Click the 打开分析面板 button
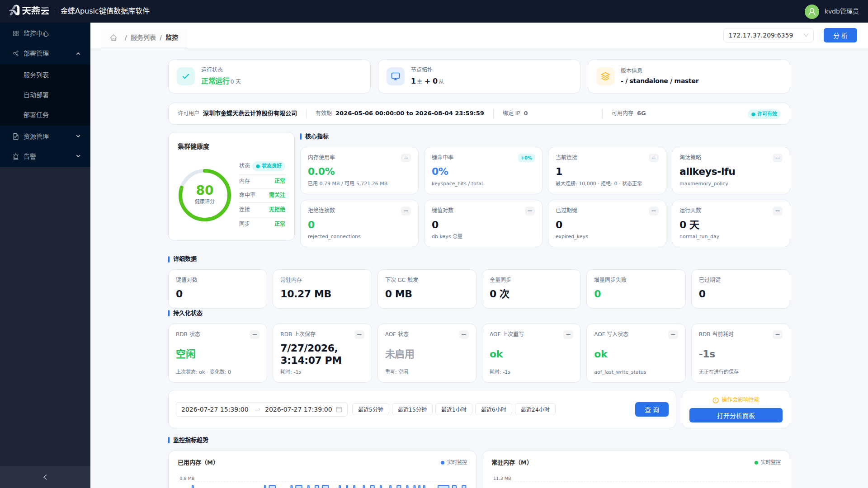The width and height of the screenshot is (868, 488). click(736, 415)
